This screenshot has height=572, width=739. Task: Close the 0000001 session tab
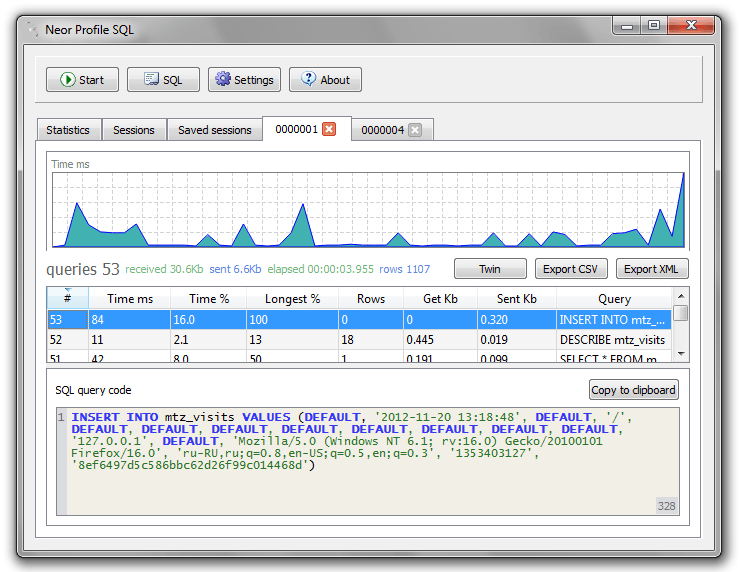coord(329,130)
